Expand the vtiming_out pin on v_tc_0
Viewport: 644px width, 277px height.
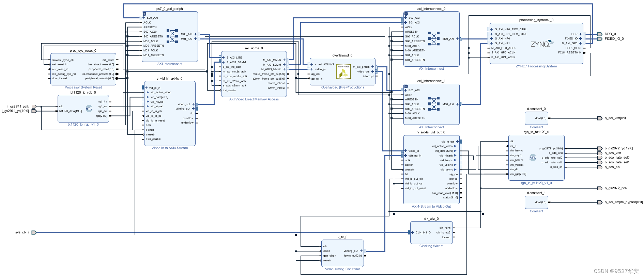[361, 251]
